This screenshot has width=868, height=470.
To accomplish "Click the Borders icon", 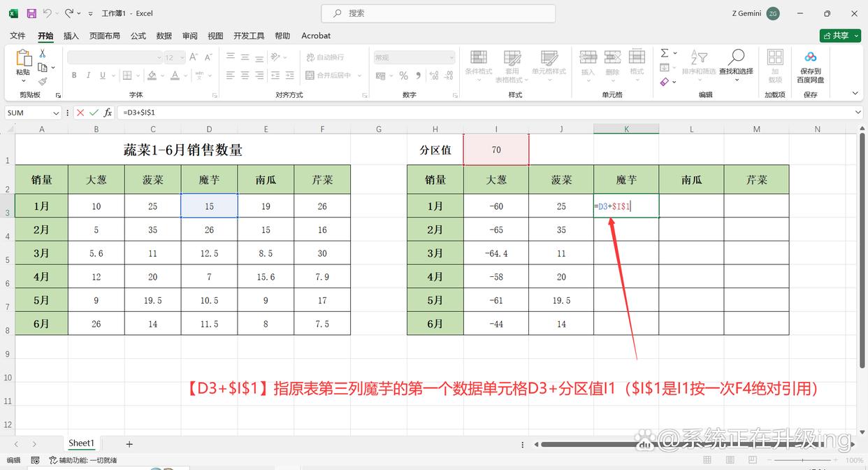I will point(126,76).
